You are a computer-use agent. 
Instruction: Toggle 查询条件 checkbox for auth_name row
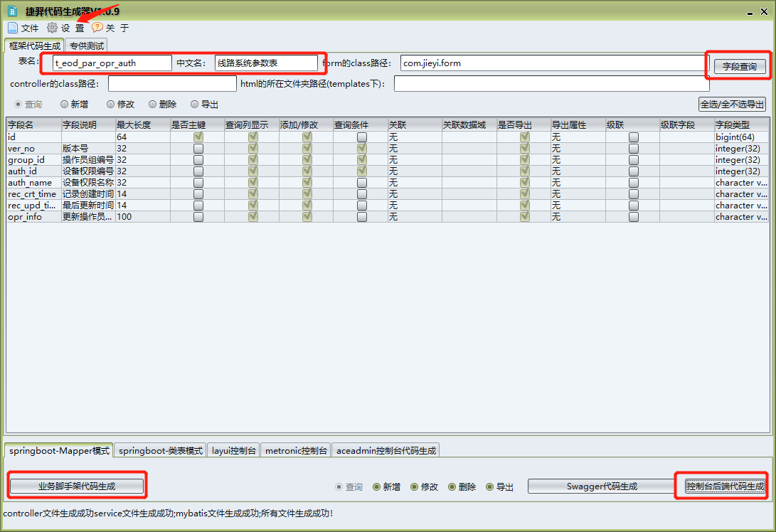pos(362,183)
